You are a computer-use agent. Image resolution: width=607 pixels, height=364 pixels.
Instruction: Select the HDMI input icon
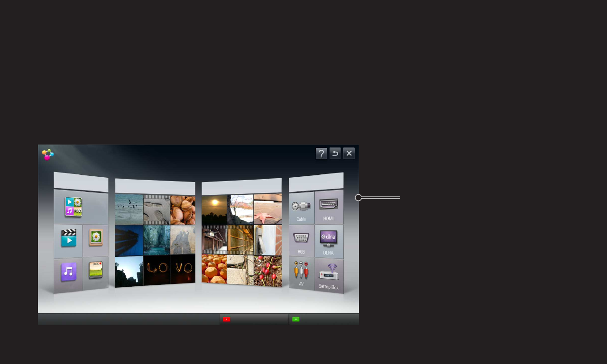pyautogui.click(x=329, y=206)
